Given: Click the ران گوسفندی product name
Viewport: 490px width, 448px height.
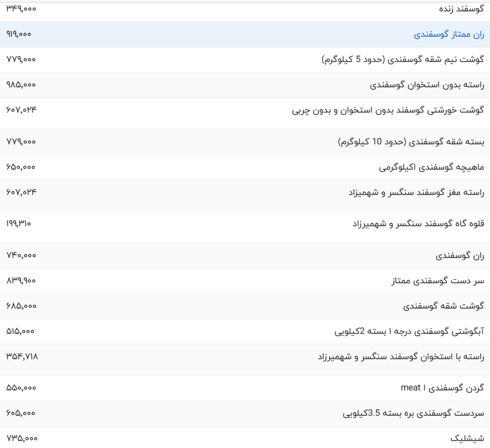Looking at the screenshot, I should click(x=459, y=256).
